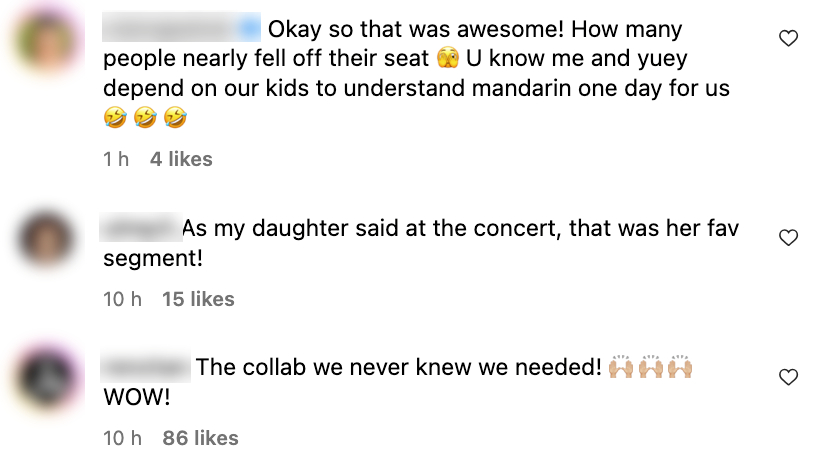814x461 pixels.
Task: Click the username before "As my daughter said"
Action: (x=140, y=228)
